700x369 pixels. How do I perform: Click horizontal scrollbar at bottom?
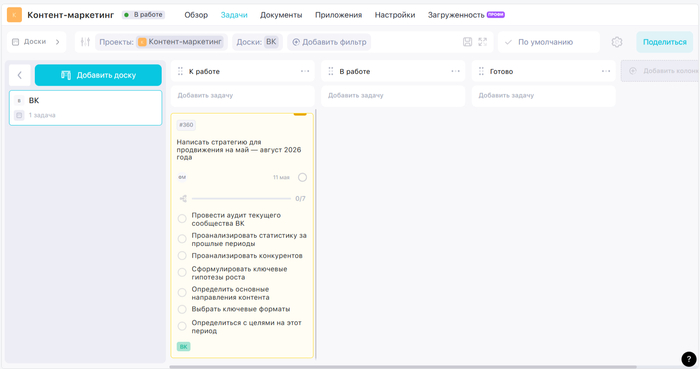[x=403, y=367]
